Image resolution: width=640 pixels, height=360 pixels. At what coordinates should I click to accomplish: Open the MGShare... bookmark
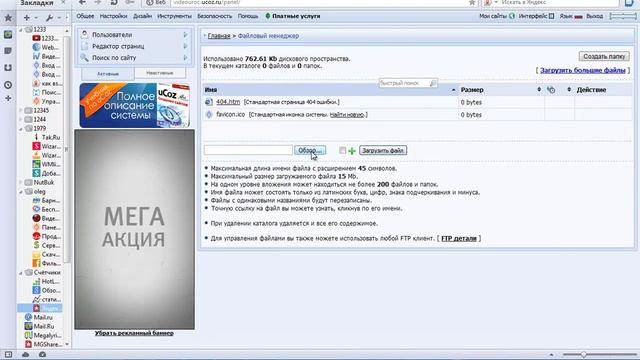(x=42, y=344)
